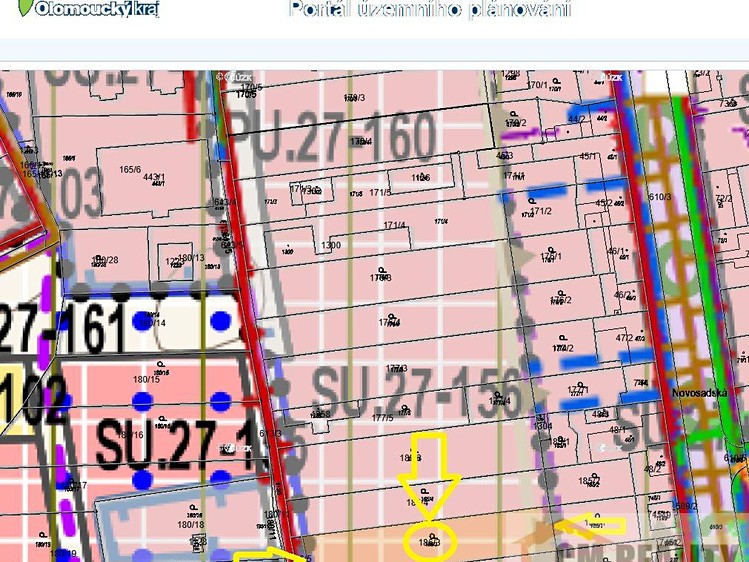The width and height of the screenshot is (749, 562).
Task: Select parcel label 171/5
Action: (380, 193)
